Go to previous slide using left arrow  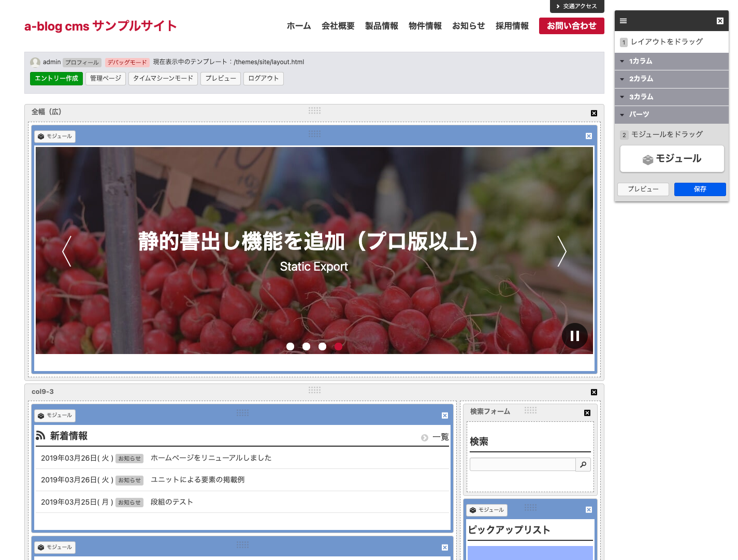coord(67,251)
